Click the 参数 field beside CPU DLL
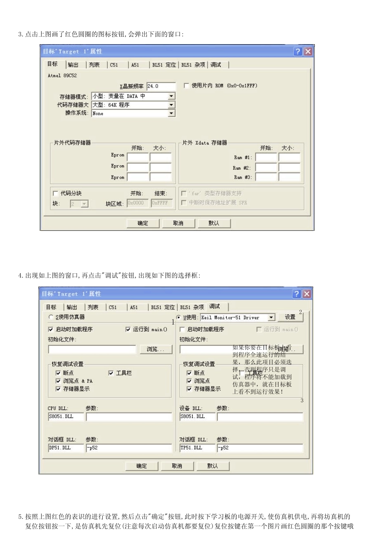This screenshot has height=555, width=392. pos(129,417)
